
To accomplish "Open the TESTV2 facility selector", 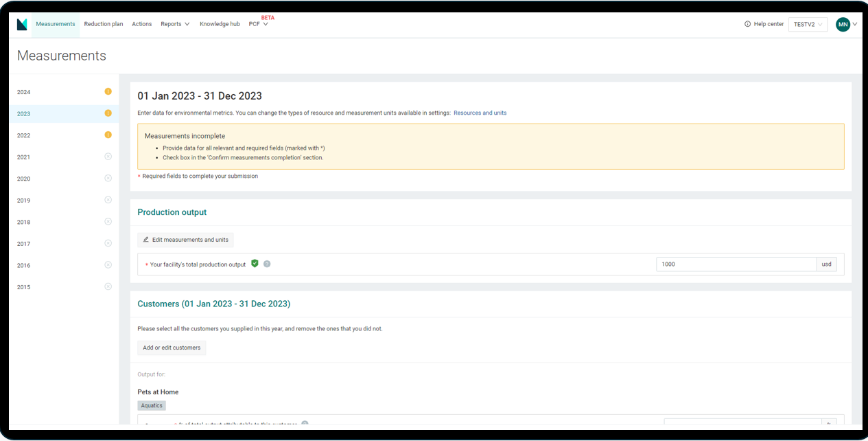I will click(x=808, y=24).
